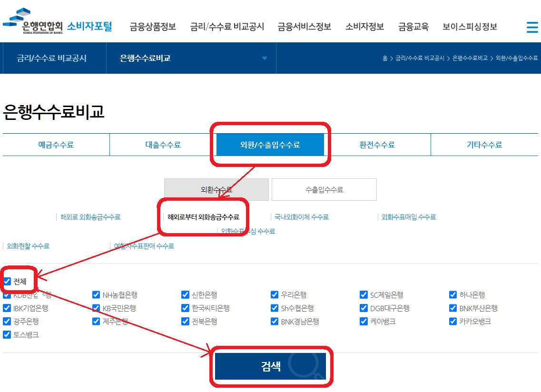Screen dimensions: 541x392
Task: Switch to the 환전수수료 tab
Action: 378,144
